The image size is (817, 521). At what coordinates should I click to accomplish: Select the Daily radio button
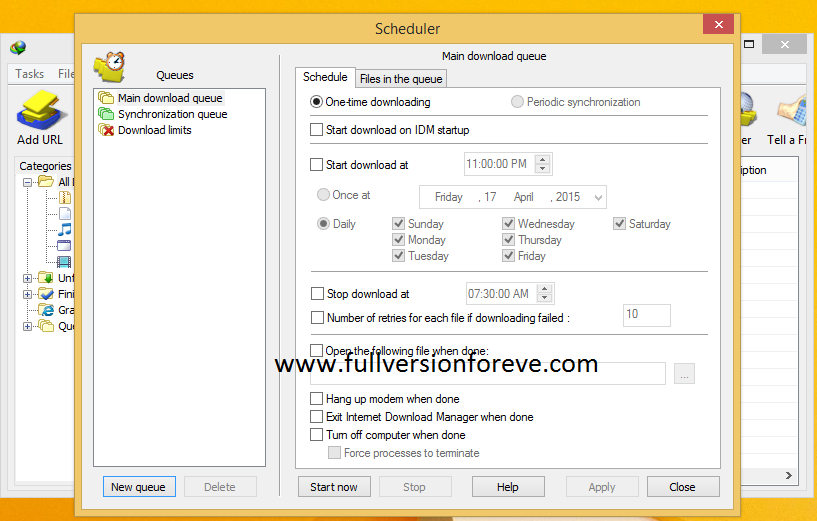(x=323, y=224)
